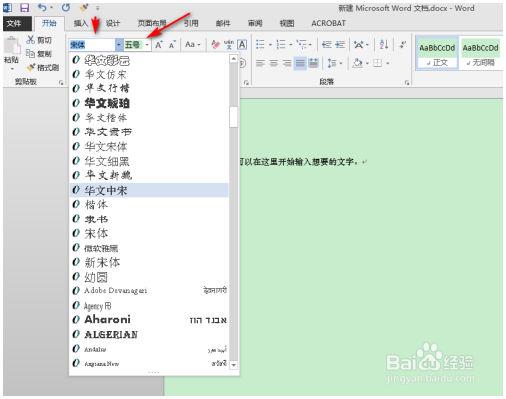The height and width of the screenshot is (399, 506).
Task: Switch to the 设计 (Design) tab
Action: click(x=113, y=23)
